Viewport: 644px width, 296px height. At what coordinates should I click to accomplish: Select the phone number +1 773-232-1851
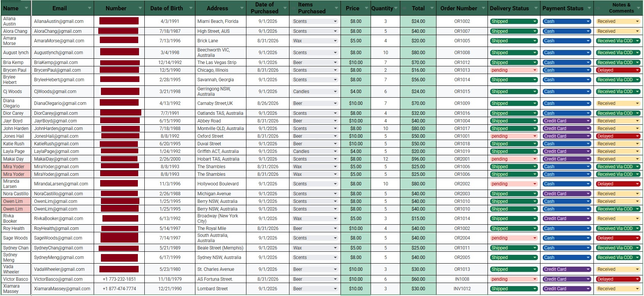119,279
